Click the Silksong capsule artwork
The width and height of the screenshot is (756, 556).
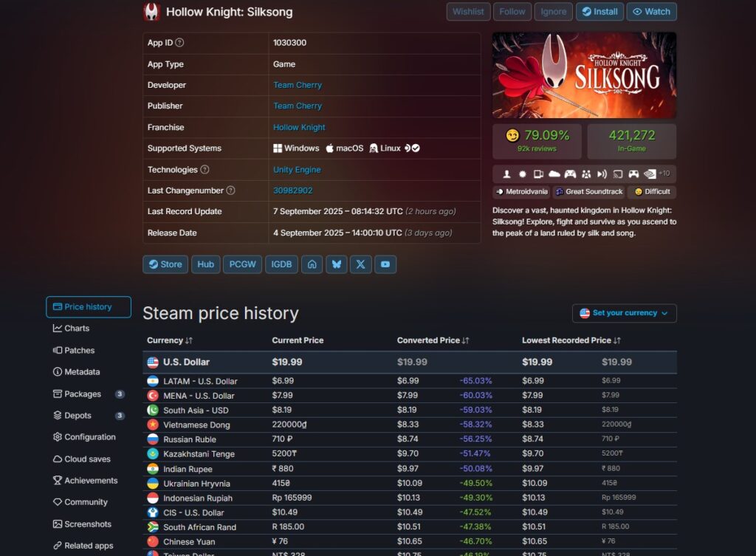point(585,75)
